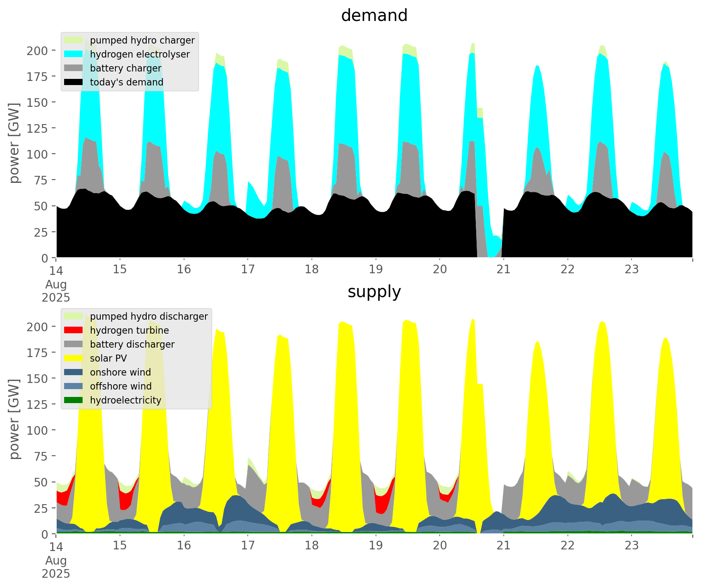701x588 pixels.
Task: Click the offshore wind legend swatch
Action: pyautogui.click(x=74, y=386)
